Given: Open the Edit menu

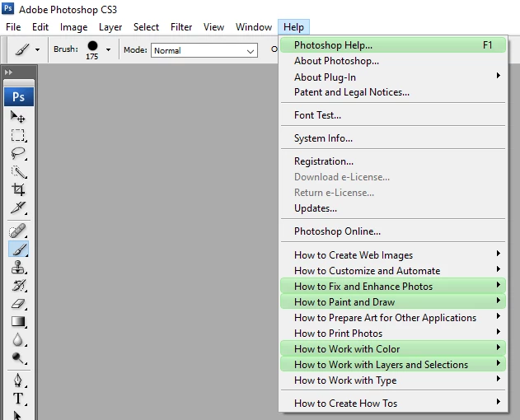Looking at the screenshot, I should (x=40, y=27).
